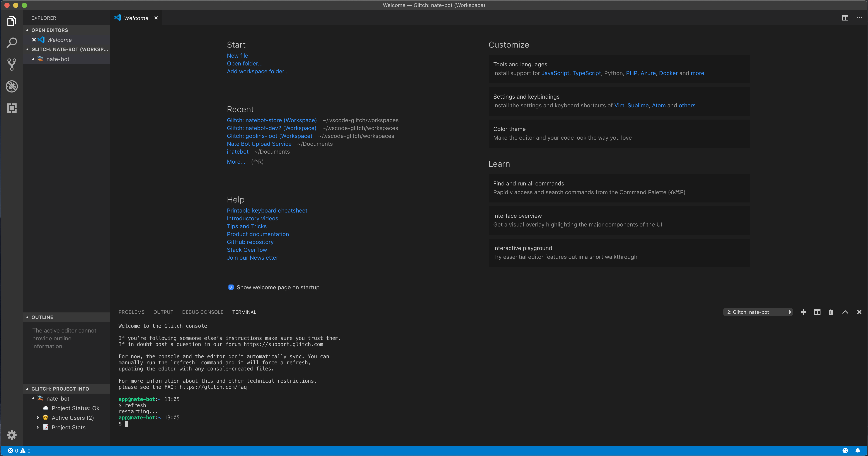
Task: Split the terminal pane
Action: [x=817, y=312]
